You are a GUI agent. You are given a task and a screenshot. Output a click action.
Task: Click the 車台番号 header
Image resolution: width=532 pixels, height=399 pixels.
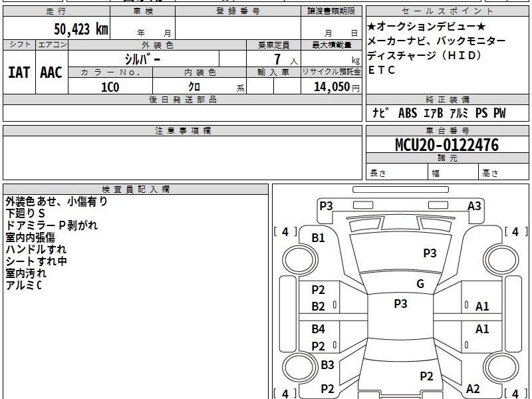coord(447,130)
